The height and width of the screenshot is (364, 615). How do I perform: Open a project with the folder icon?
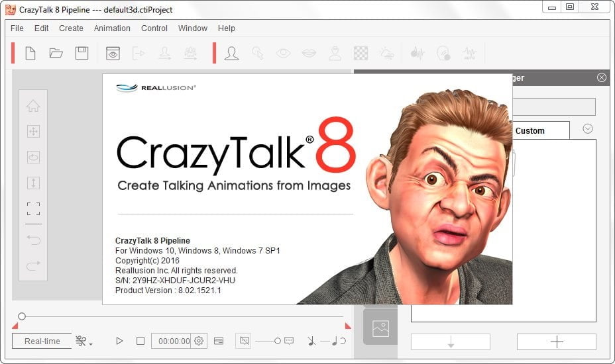tap(56, 53)
